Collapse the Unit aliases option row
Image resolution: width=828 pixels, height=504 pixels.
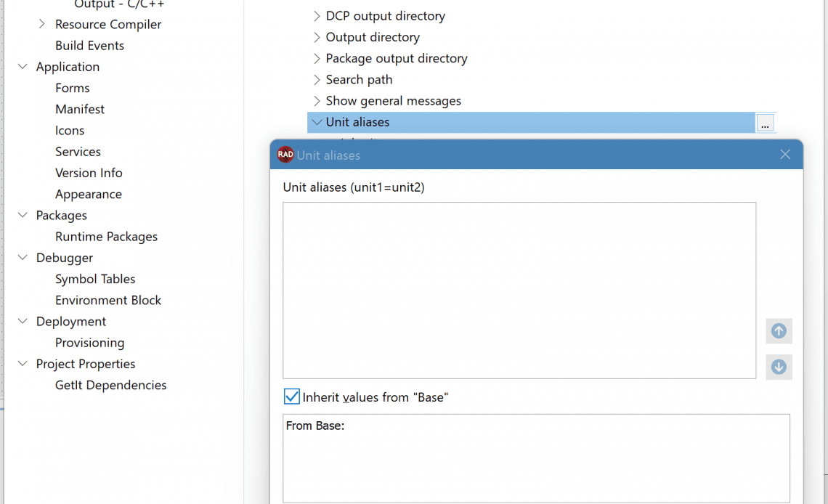317,122
